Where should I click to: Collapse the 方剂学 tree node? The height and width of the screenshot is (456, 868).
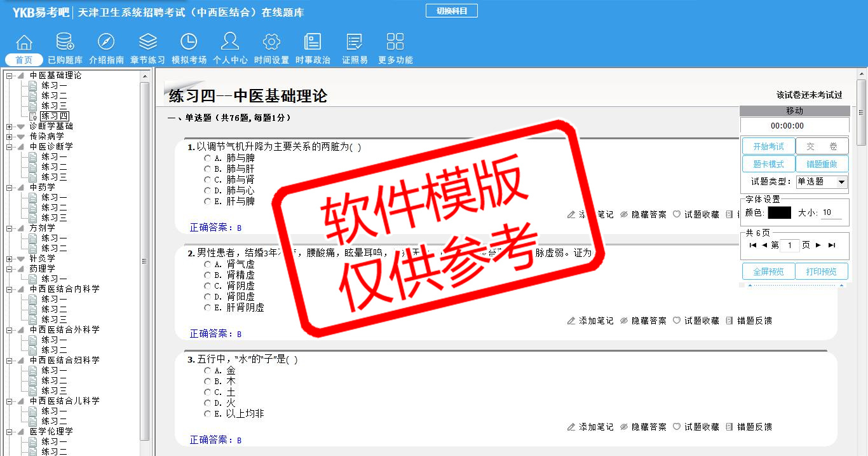(9, 228)
